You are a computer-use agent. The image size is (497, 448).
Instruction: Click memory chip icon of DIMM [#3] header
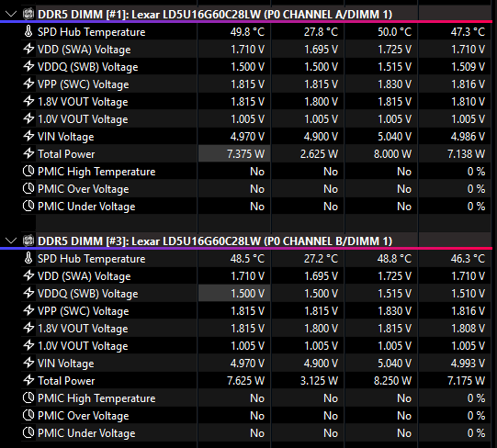point(28,241)
